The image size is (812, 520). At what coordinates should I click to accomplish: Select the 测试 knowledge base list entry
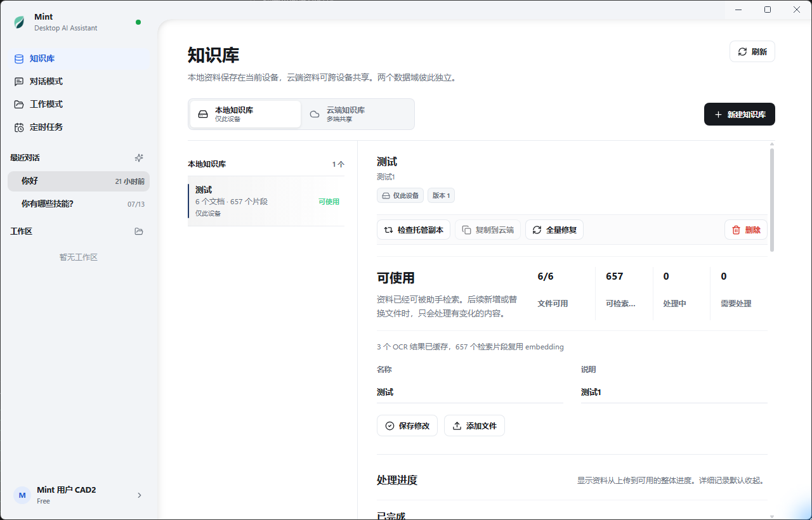pyautogui.click(x=266, y=201)
